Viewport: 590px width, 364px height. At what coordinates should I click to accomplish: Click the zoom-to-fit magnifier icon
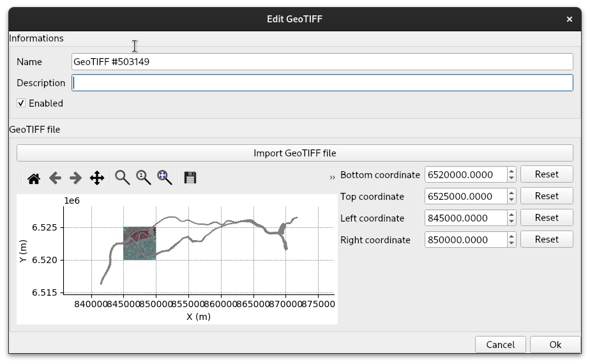(164, 178)
